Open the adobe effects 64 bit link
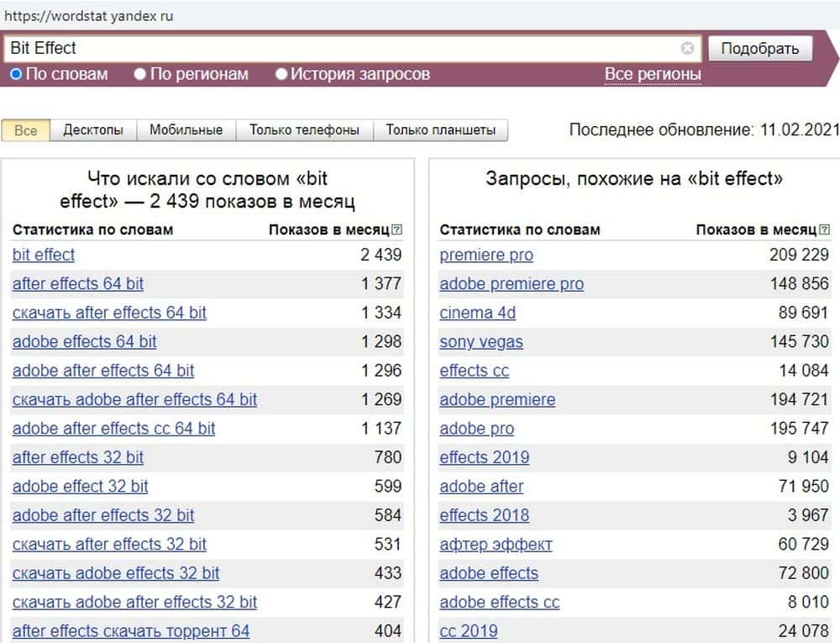The height and width of the screenshot is (643, 840). [85, 342]
